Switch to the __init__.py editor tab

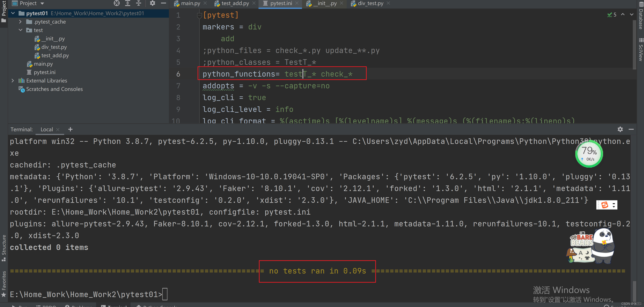325,3
